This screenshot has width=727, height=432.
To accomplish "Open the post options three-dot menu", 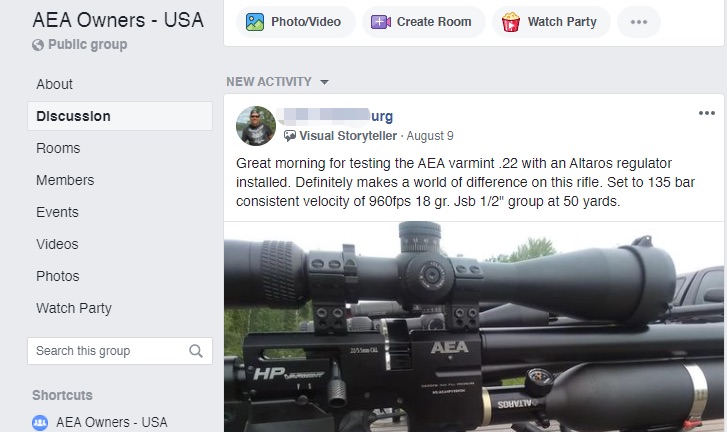I will click(707, 113).
